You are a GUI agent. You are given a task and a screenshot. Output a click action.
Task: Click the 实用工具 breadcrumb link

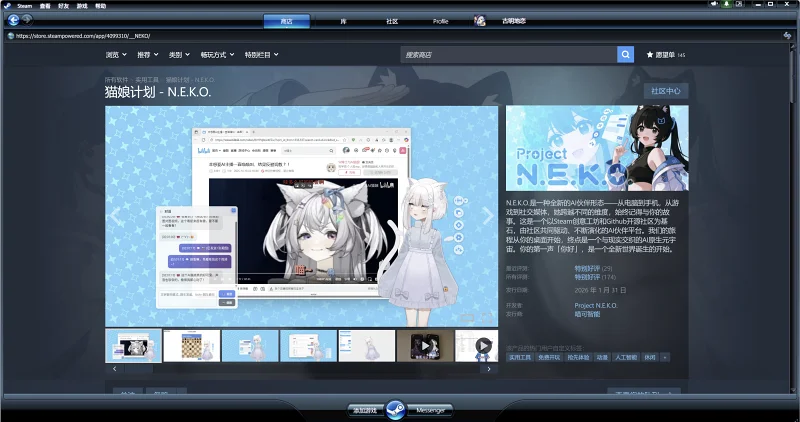146,80
